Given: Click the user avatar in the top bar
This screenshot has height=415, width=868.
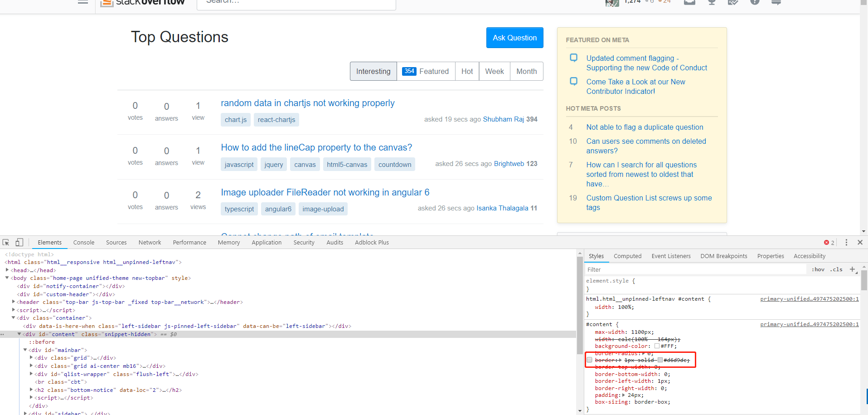Looking at the screenshot, I should pos(612,3).
